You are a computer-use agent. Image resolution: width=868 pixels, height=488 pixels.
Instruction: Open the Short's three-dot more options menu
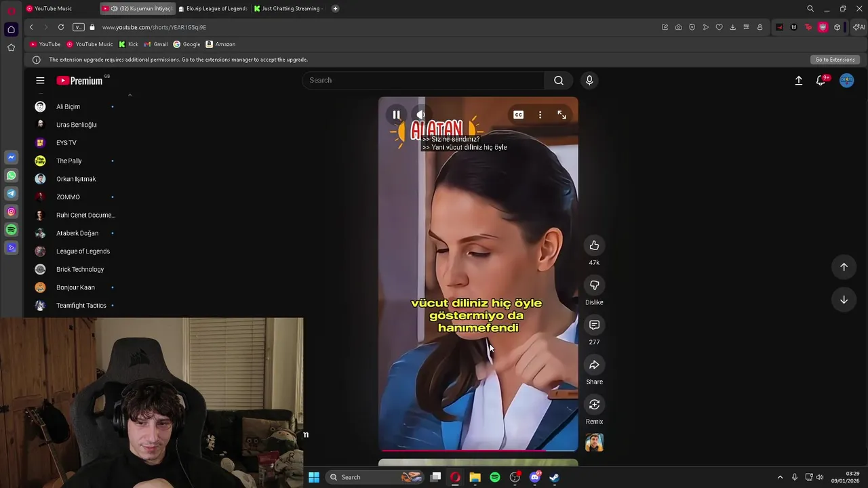coord(540,115)
